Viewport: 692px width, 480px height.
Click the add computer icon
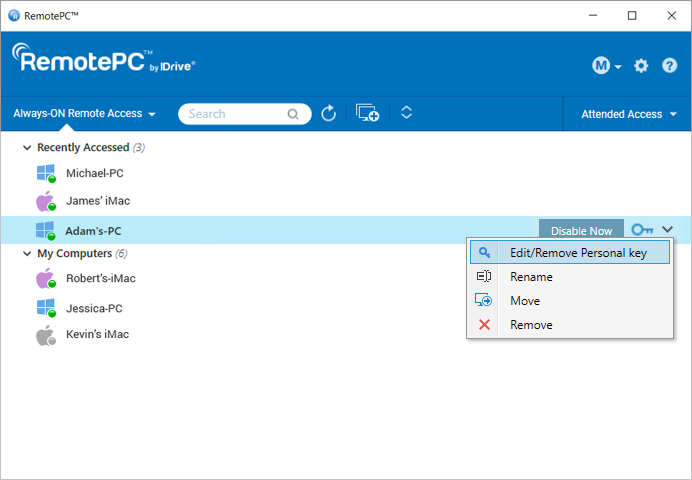click(x=367, y=114)
